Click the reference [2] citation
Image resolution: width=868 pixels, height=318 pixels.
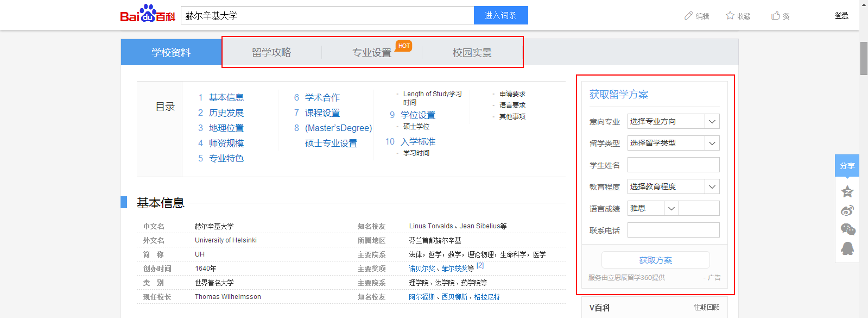pyautogui.click(x=480, y=265)
